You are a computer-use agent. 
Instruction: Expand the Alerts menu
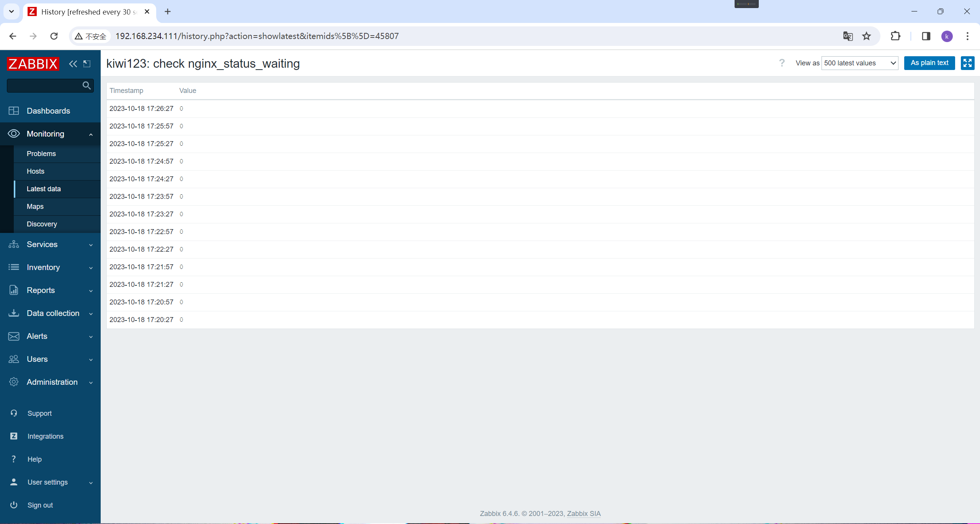[50, 336]
